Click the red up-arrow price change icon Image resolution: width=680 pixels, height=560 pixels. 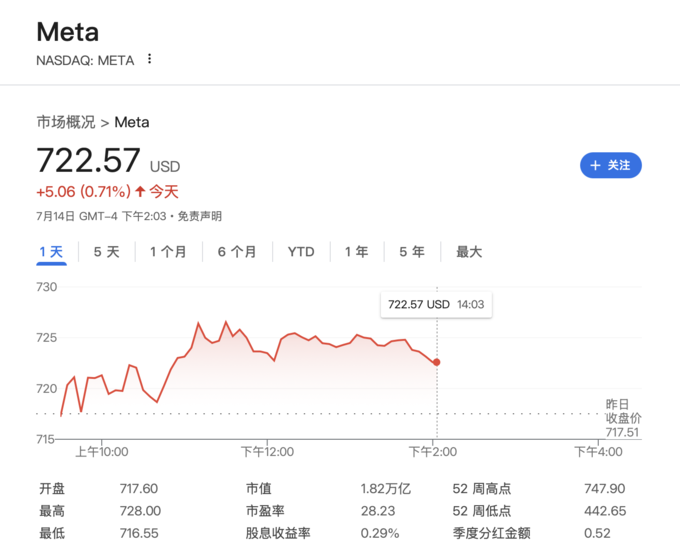coord(141,191)
